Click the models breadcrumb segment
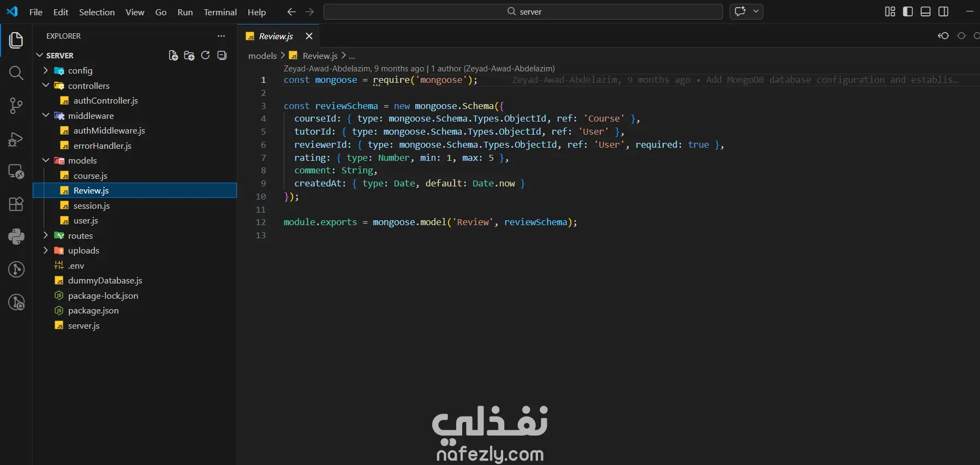This screenshot has width=980, height=465. [262, 56]
